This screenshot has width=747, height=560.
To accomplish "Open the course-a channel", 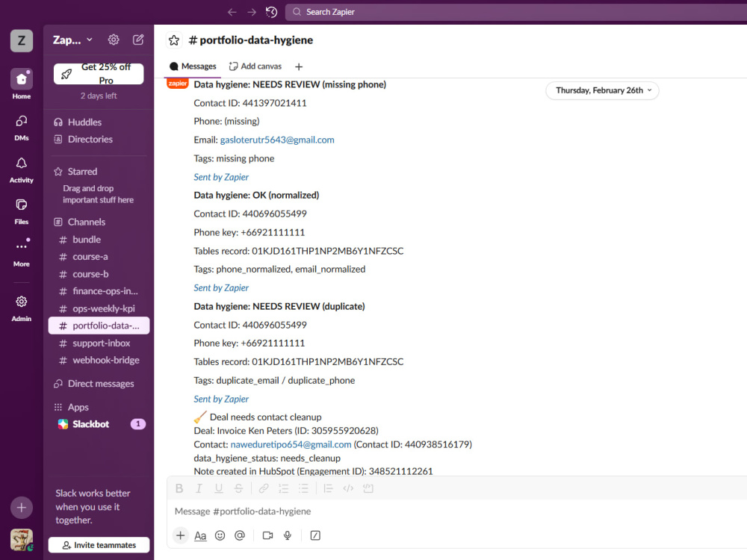I will [x=99, y=257].
